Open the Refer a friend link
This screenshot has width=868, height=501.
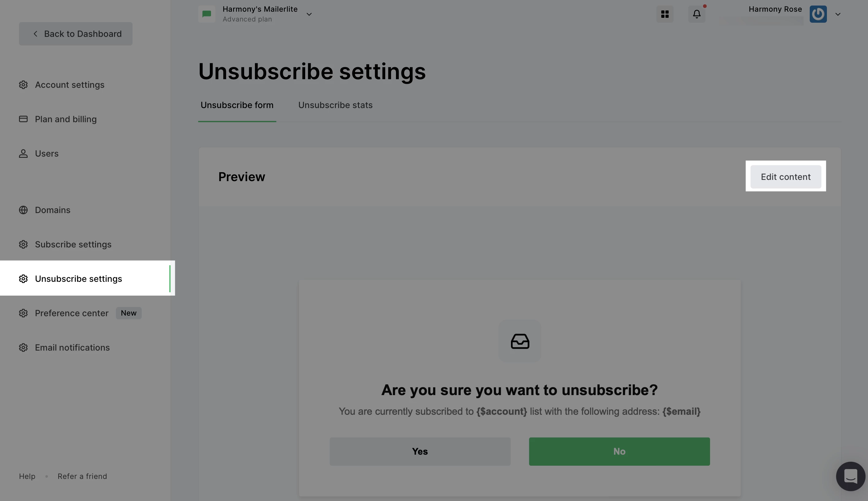point(82,476)
